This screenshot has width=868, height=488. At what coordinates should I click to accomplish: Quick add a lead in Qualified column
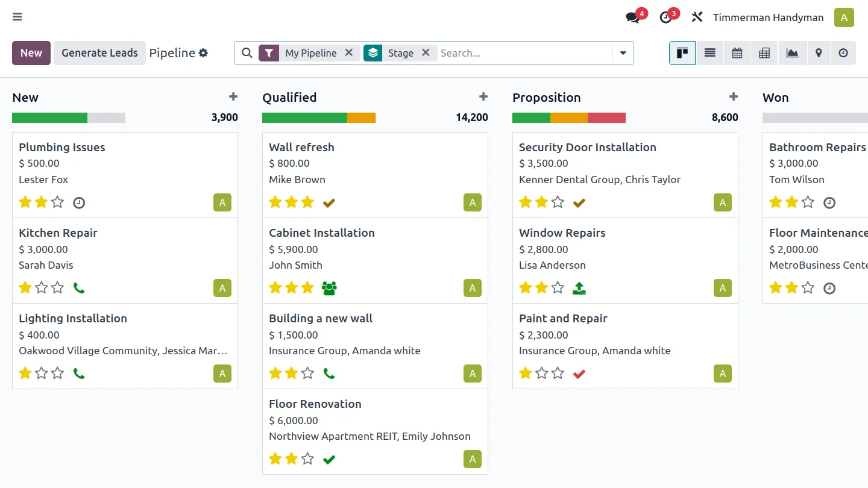click(483, 97)
